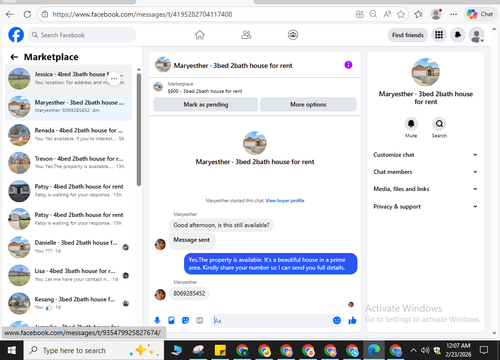Image resolution: width=500 pixels, height=360 pixels.
Task: Click the browser back arrow
Action: [10, 14]
